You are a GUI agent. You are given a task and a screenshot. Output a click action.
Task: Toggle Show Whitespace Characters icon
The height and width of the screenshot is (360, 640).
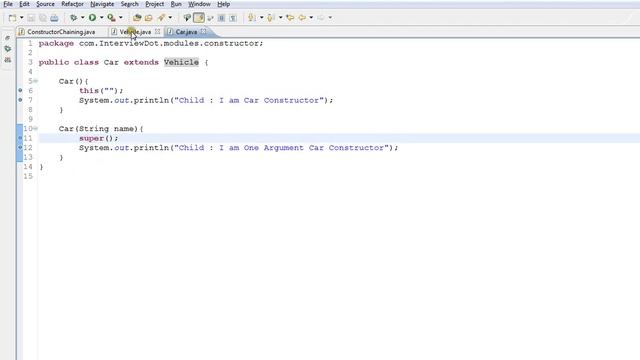[233, 18]
